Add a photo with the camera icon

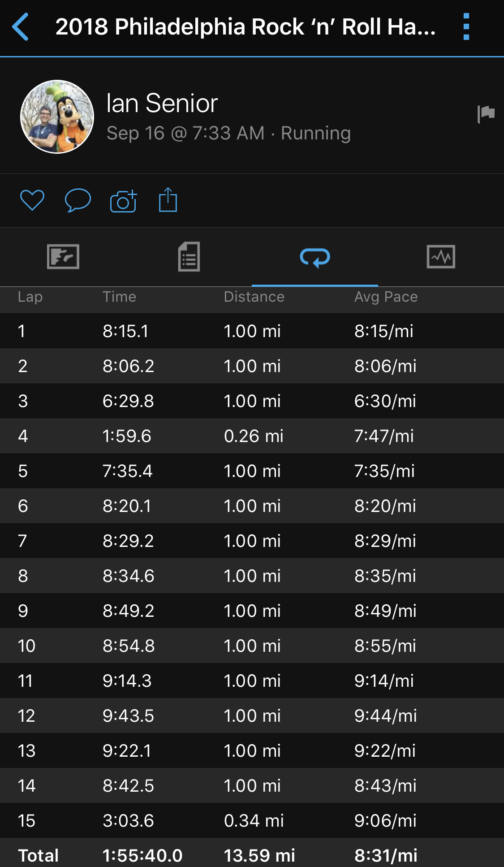click(123, 201)
